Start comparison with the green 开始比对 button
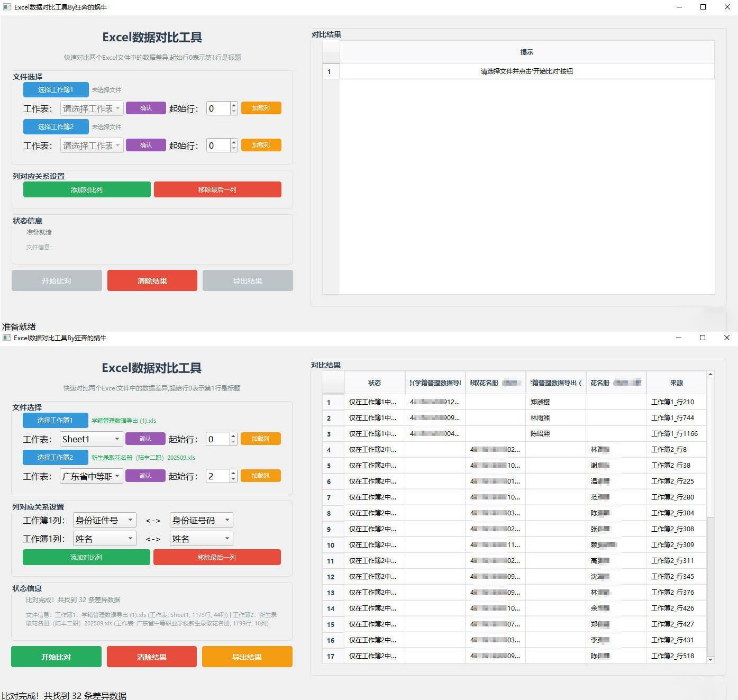This screenshot has width=738, height=700. (56, 657)
